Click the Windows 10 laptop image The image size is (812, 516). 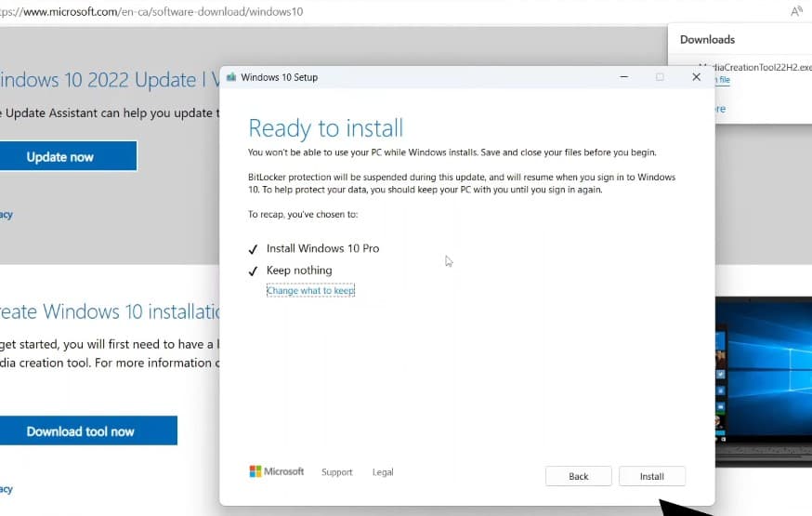pyautogui.click(x=765, y=372)
